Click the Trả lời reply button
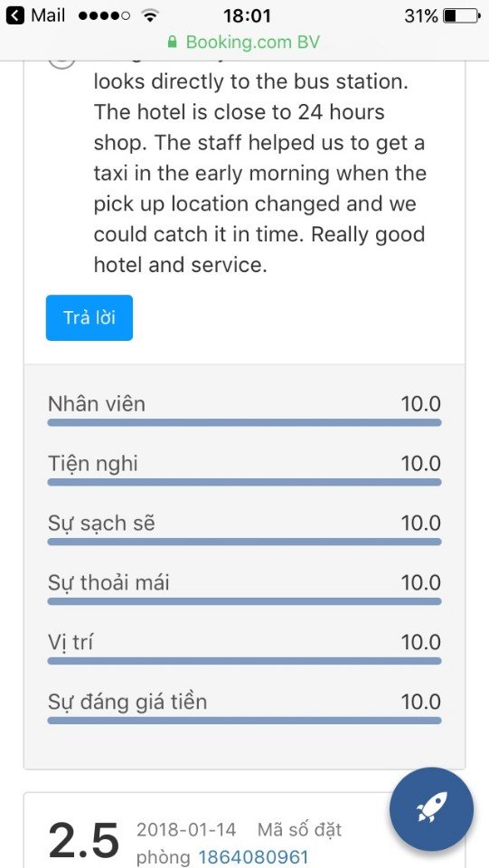Screen dimensions: 489x868 click(89, 317)
